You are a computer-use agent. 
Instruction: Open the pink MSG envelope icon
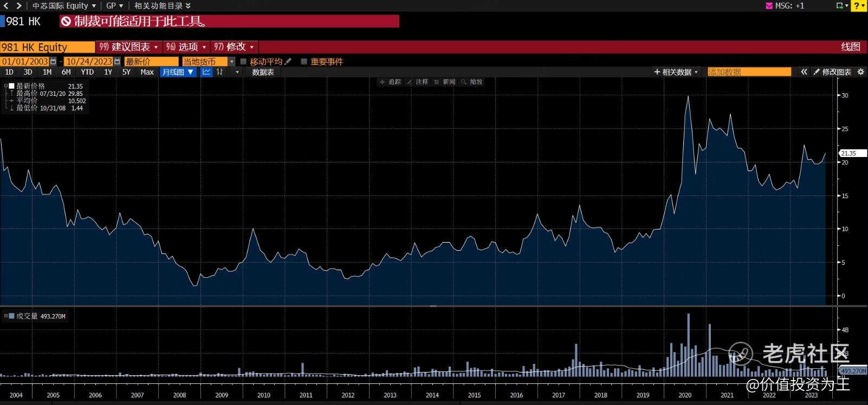click(x=769, y=5)
